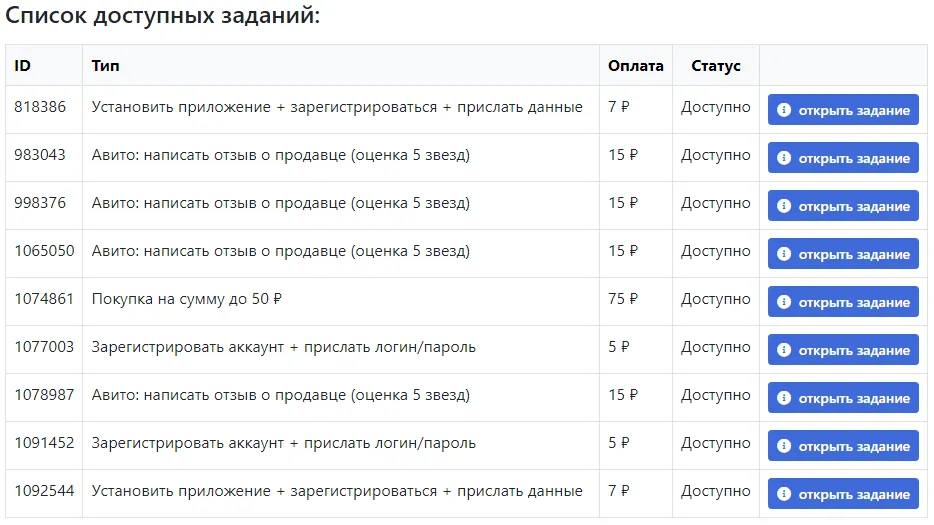
Task: Click info icon for task 998376
Action: 784,206
